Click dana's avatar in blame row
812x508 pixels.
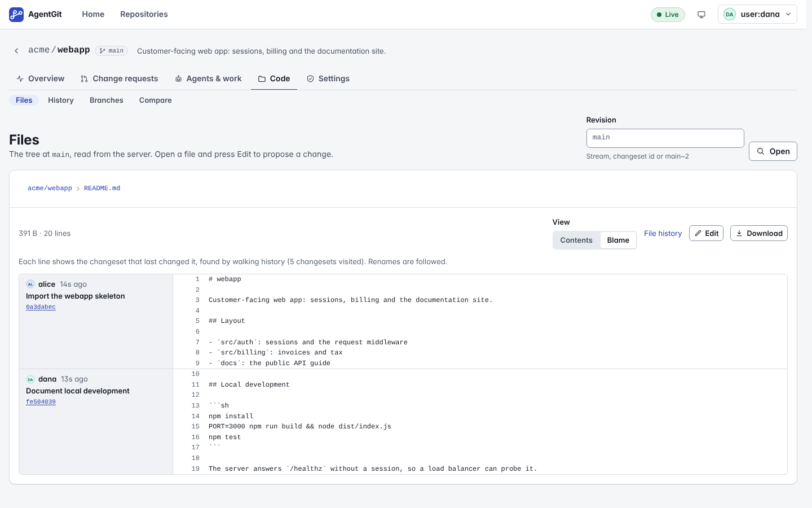30,379
